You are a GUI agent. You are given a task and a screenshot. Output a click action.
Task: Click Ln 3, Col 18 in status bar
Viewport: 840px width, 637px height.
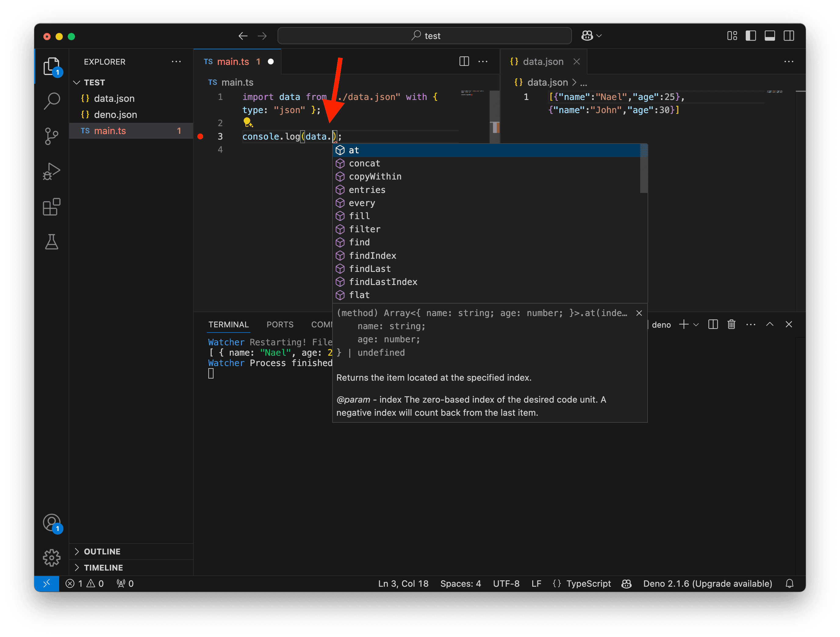[x=403, y=583]
